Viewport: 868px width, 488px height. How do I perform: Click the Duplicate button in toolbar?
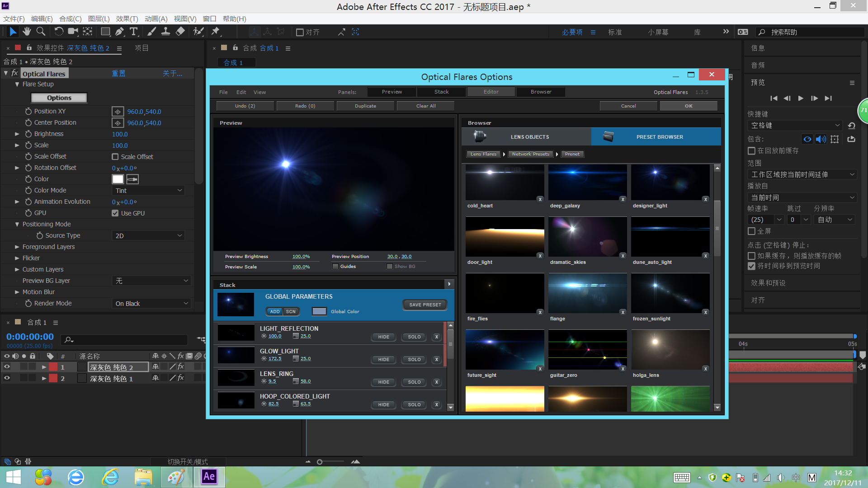click(364, 105)
